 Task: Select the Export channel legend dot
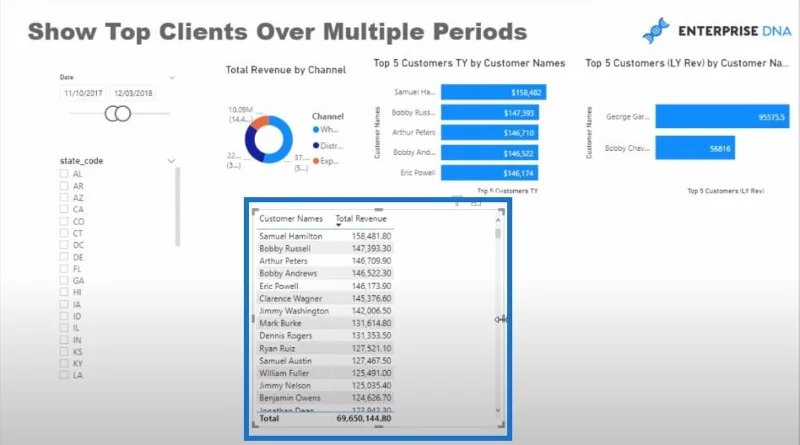pos(316,161)
